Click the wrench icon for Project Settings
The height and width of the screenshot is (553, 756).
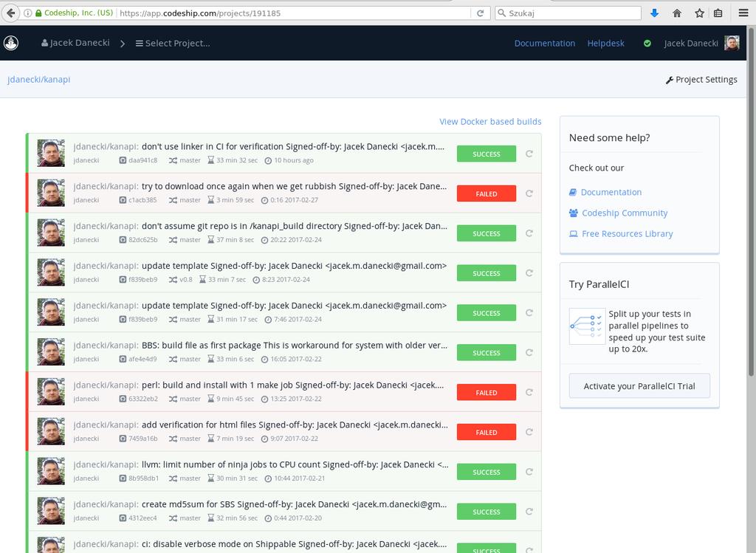coord(669,80)
